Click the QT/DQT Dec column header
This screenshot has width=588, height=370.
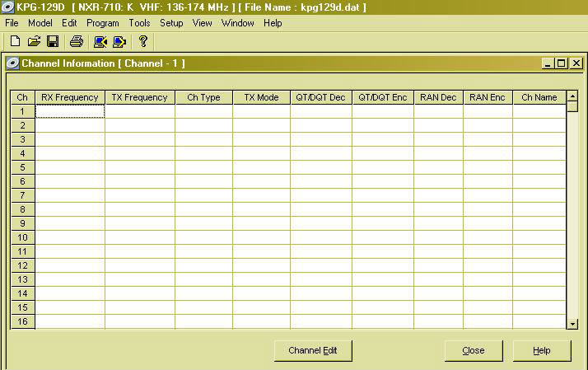point(321,97)
